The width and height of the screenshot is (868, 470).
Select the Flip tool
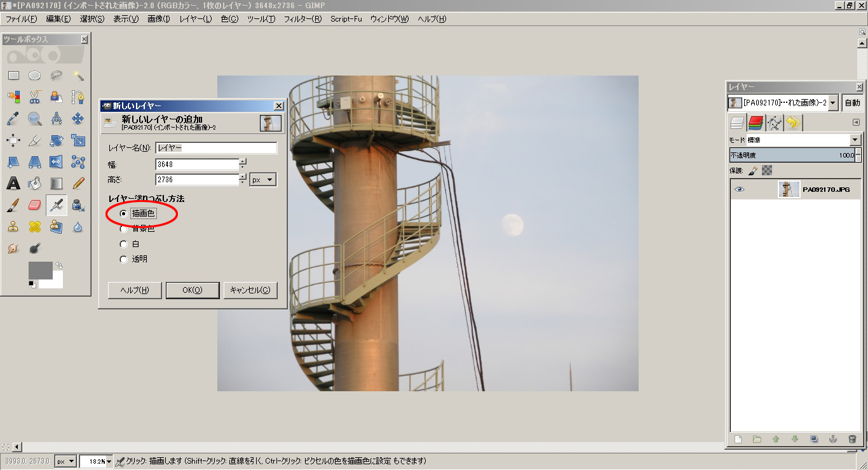[57, 162]
